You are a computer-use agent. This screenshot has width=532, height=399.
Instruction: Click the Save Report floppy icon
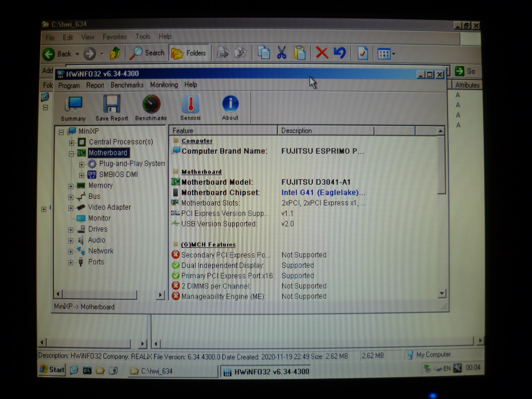coord(111,108)
